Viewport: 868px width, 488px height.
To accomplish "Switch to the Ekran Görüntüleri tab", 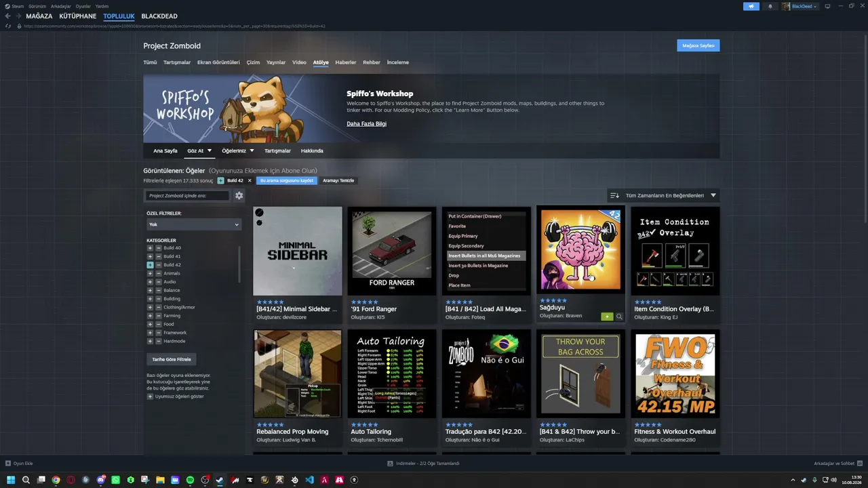I will point(218,62).
